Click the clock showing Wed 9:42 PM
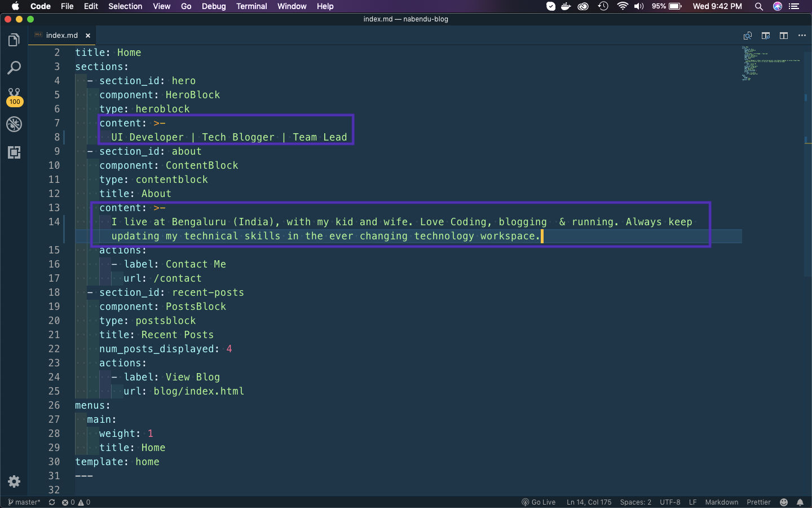812x508 pixels. (x=717, y=6)
